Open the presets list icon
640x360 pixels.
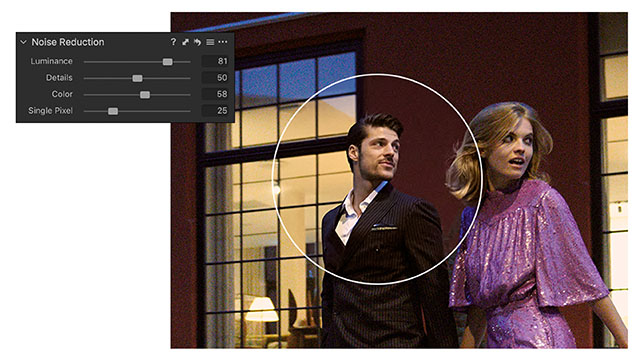coord(210,42)
